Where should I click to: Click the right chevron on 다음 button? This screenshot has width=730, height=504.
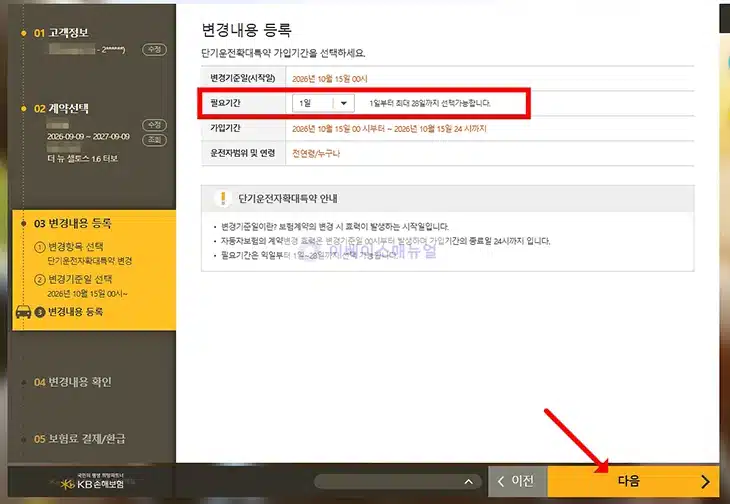click(706, 482)
